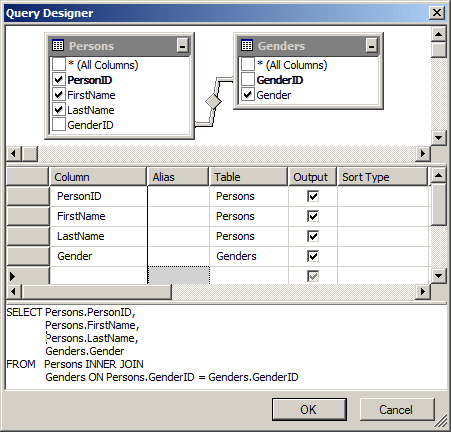Toggle Output checkbox for LastName row
This screenshot has height=432, width=451.
pos(313,236)
